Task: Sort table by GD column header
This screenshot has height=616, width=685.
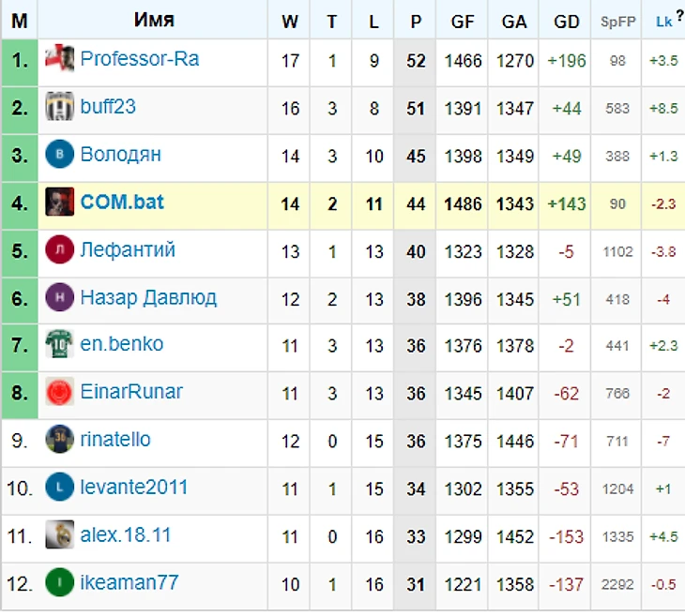Action: coord(566,22)
